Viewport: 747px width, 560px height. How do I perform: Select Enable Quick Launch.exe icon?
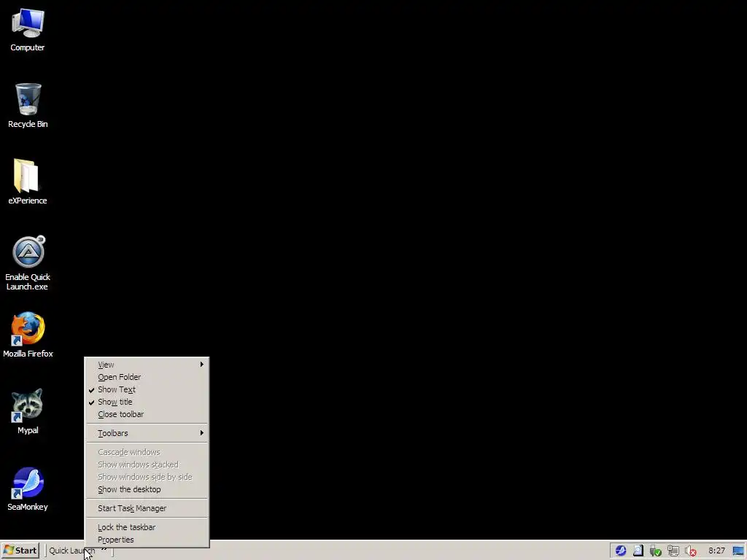[28, 262]
